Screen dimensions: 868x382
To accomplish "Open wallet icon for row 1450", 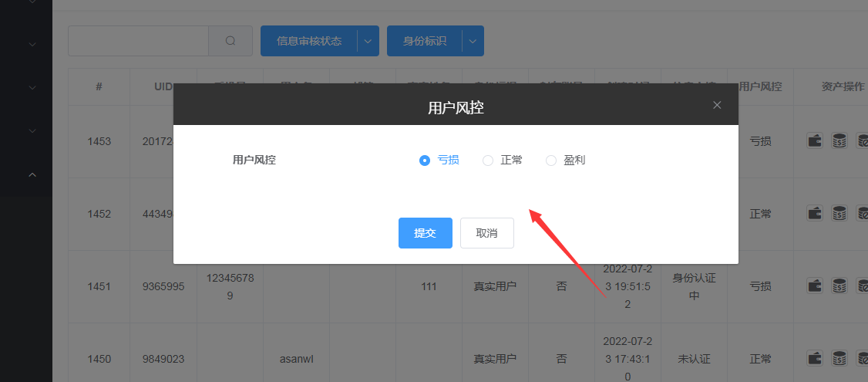I will click(815, 358).
